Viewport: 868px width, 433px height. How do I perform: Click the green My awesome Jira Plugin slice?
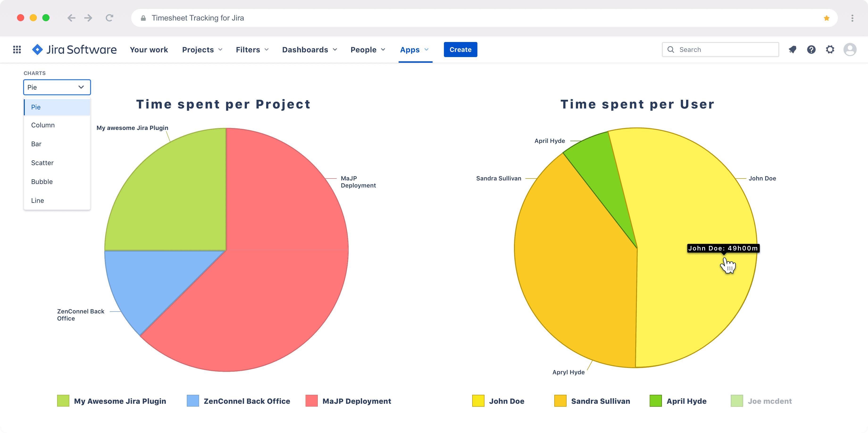179,199
